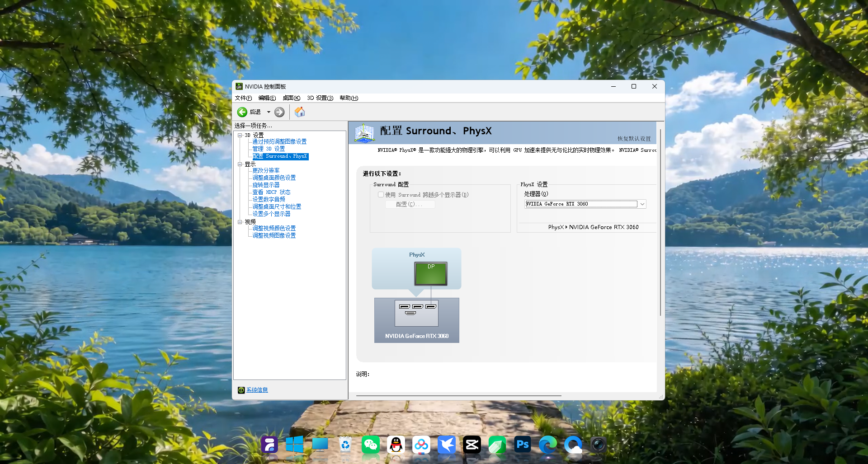Image resolution: width=868 pixels, height=464 pixels.
Task: Click the 说明 label
Action: coord(363,374)
